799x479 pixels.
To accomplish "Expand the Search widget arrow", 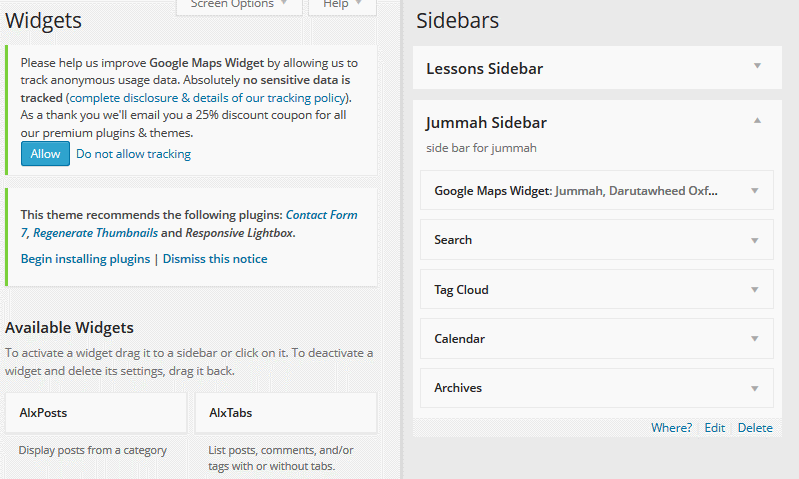I will [x=755, y=240].
